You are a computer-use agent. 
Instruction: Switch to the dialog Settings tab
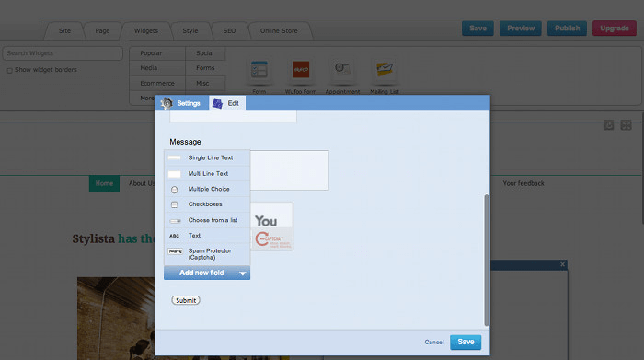(x=181, y=103)
